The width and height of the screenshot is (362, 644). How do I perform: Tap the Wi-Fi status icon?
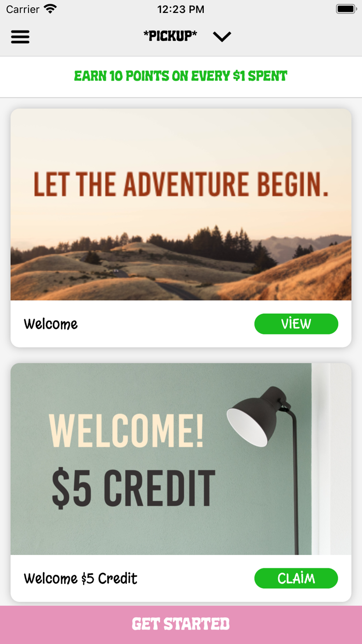pyautogui.click(x=50, y=9)
